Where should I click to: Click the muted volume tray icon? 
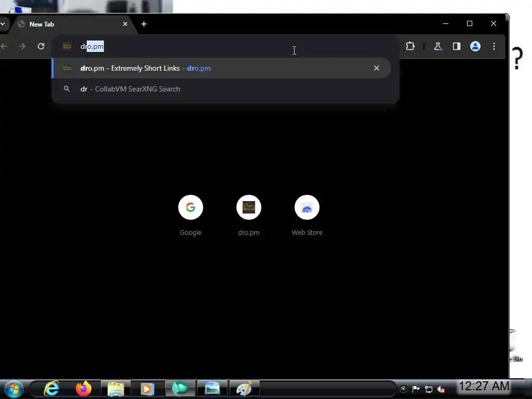441,389
